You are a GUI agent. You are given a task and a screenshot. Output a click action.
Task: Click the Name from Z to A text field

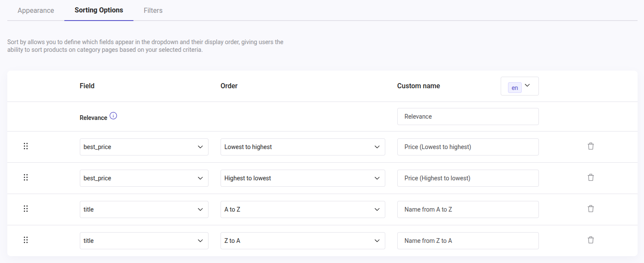(x=468, y=241)
